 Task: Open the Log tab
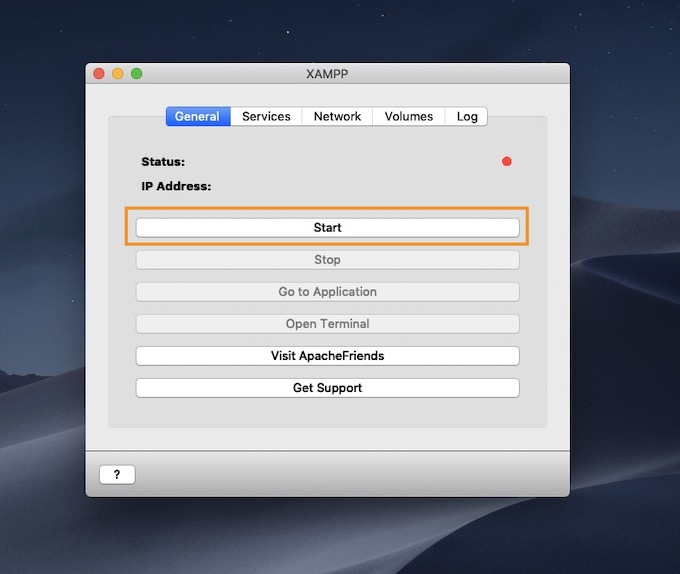[467, 116]
